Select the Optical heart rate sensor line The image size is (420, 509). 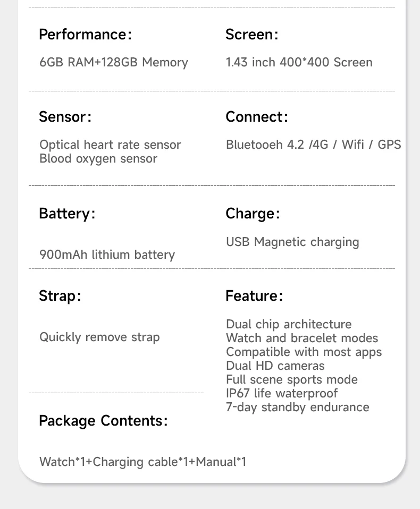point(110,145)
